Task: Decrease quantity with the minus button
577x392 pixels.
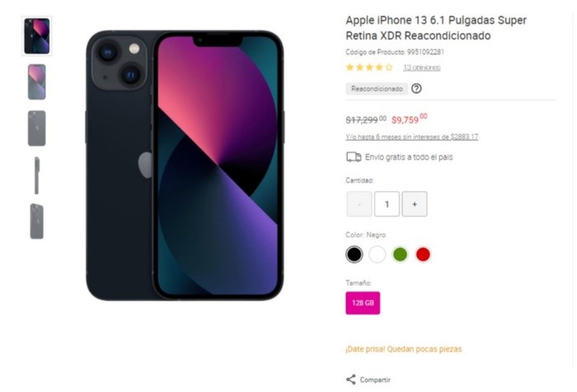Action: pos(359,204)
